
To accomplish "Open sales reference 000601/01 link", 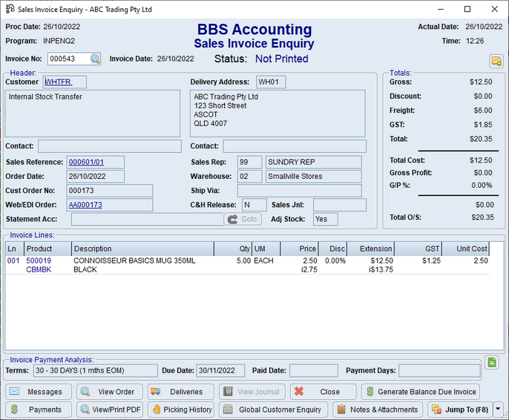I will point(86,163).
